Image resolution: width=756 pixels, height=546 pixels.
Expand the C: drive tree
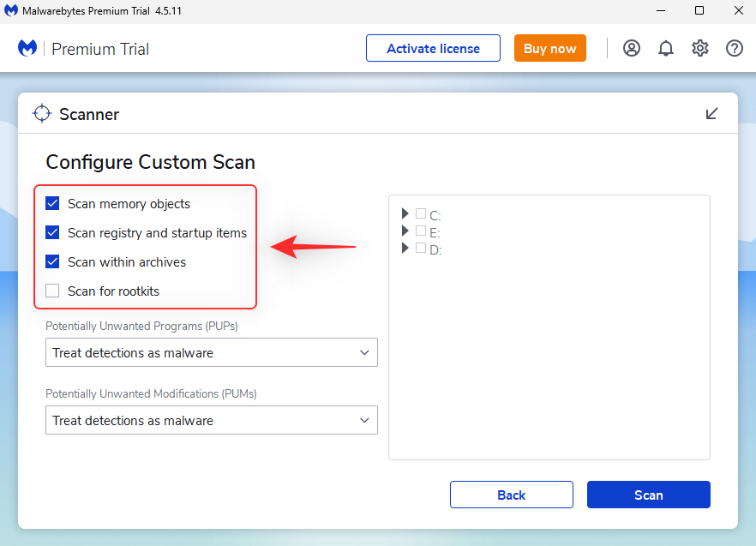[405, 213]
